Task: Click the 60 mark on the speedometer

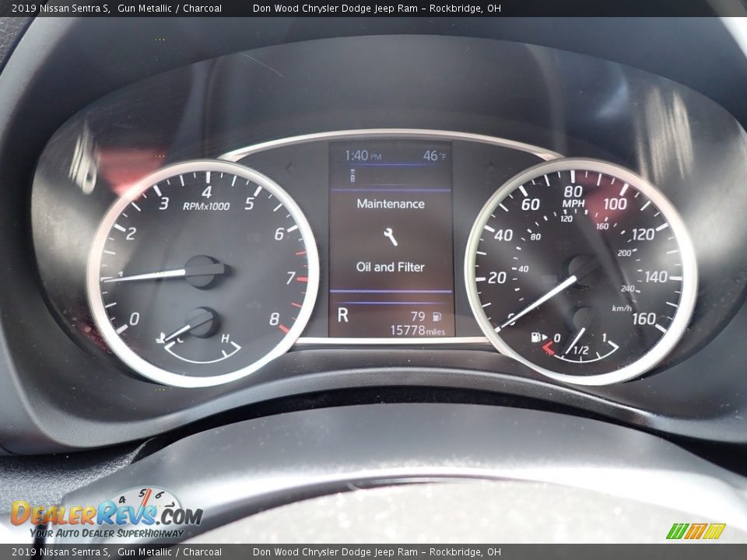Action: (530, 205)
